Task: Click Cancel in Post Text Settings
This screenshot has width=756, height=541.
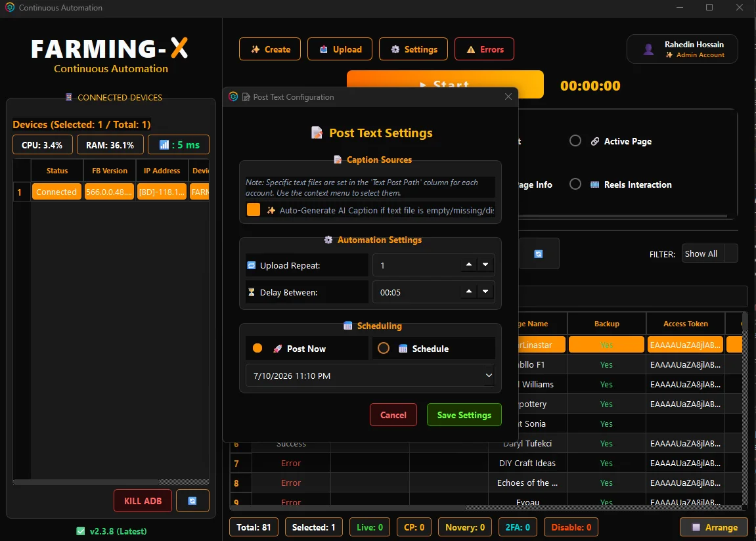Action: point(393,415)
